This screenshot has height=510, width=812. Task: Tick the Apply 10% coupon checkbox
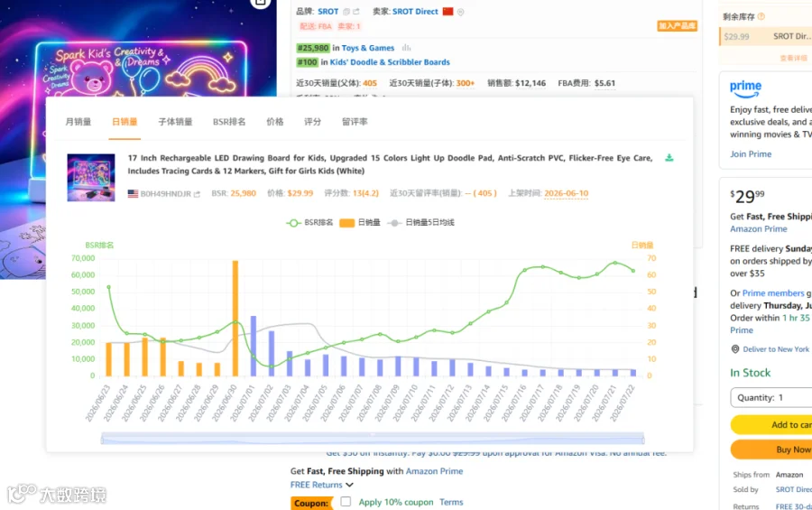[346, 501]
